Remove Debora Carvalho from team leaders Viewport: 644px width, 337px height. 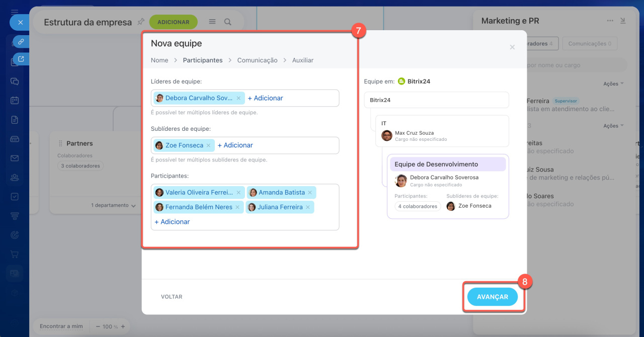coord(239,98)
